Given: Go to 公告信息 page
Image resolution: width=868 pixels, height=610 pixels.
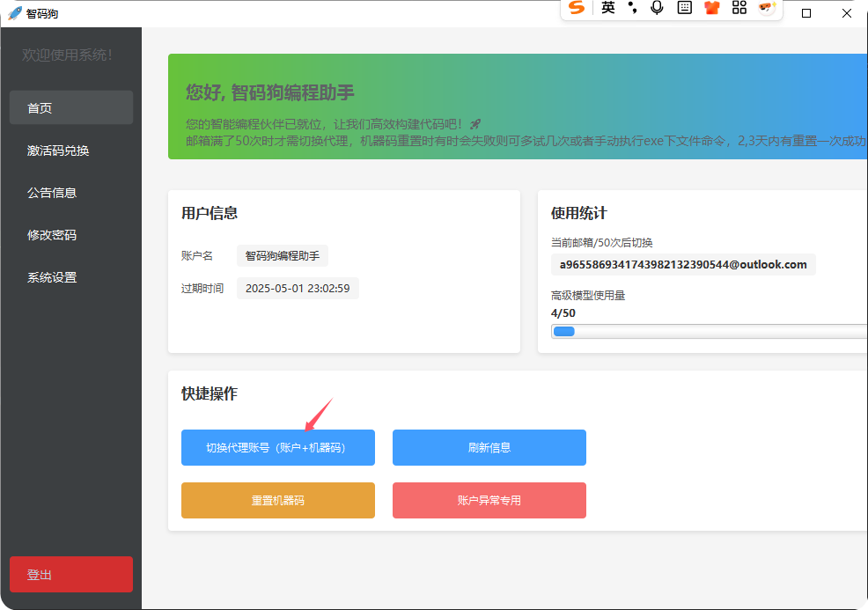Looking at the screenshot, I should [71, 193].
